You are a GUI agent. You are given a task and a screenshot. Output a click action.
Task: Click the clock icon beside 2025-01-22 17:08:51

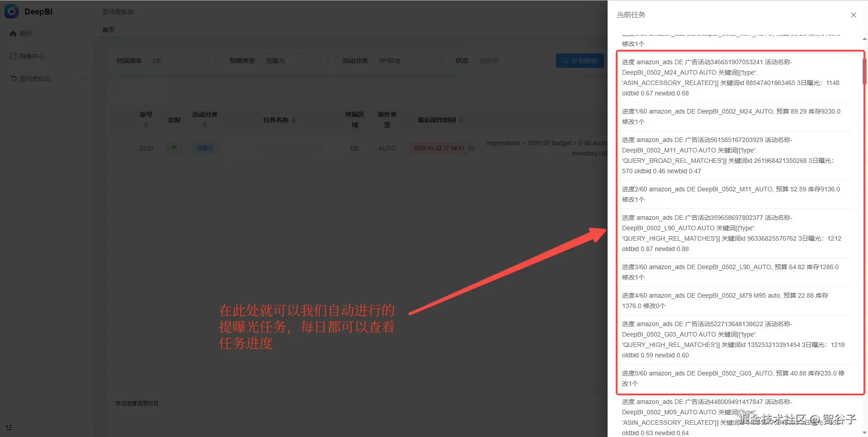(472, 148)
